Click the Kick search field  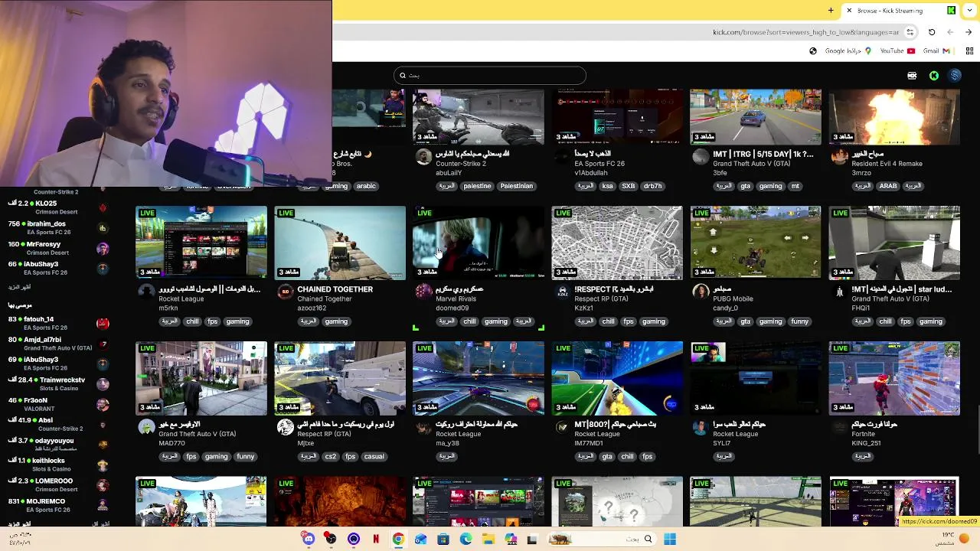click(490, 75)
